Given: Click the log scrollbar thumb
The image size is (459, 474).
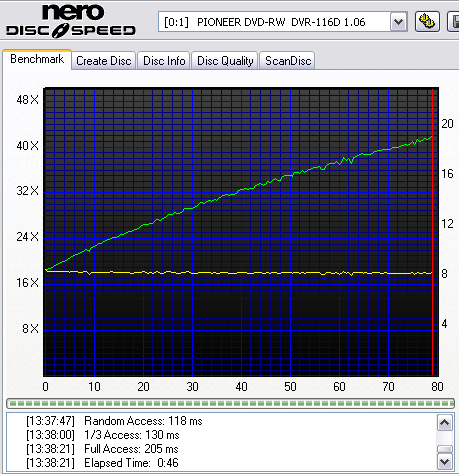Looking at the screenshot, I should coord(445,449).
